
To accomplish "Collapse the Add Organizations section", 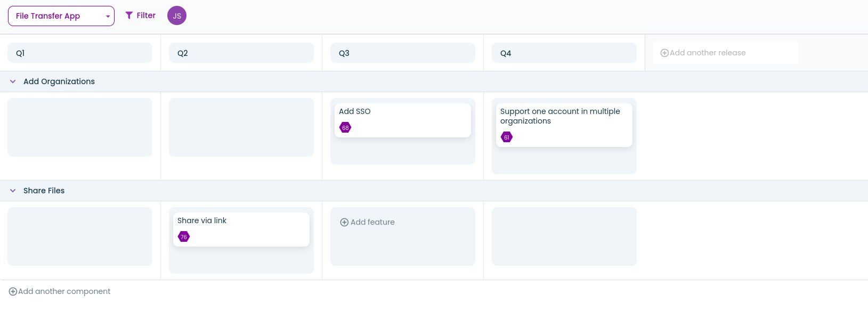I will [x=13, y=81].
